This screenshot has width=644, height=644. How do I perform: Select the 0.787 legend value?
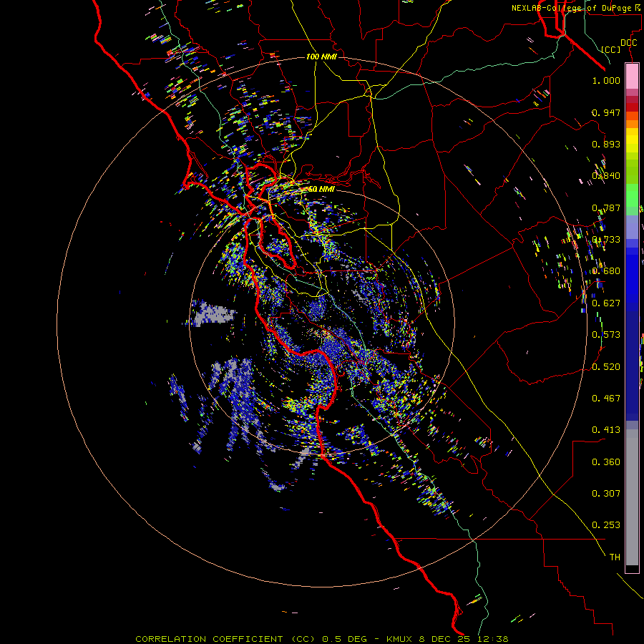click(606, 208)
